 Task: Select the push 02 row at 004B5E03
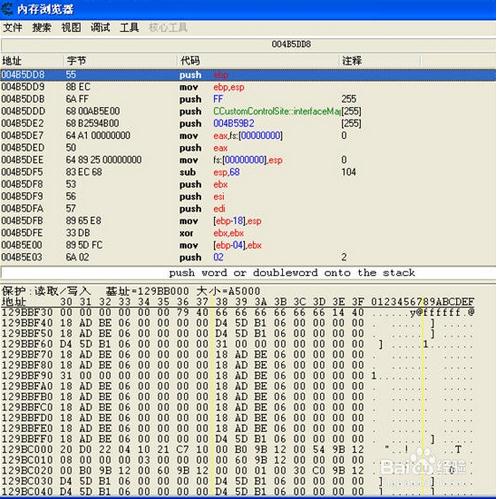coord(248,257)
